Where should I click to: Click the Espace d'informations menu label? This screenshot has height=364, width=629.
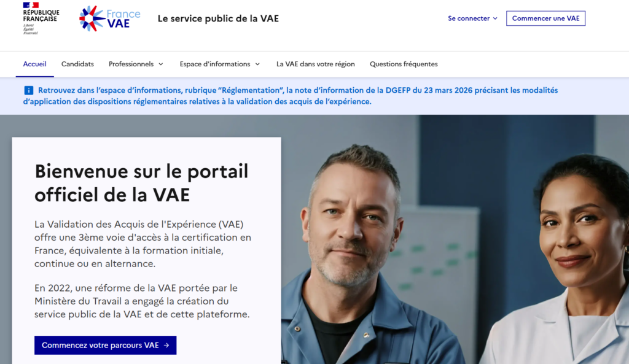point(215,64)
